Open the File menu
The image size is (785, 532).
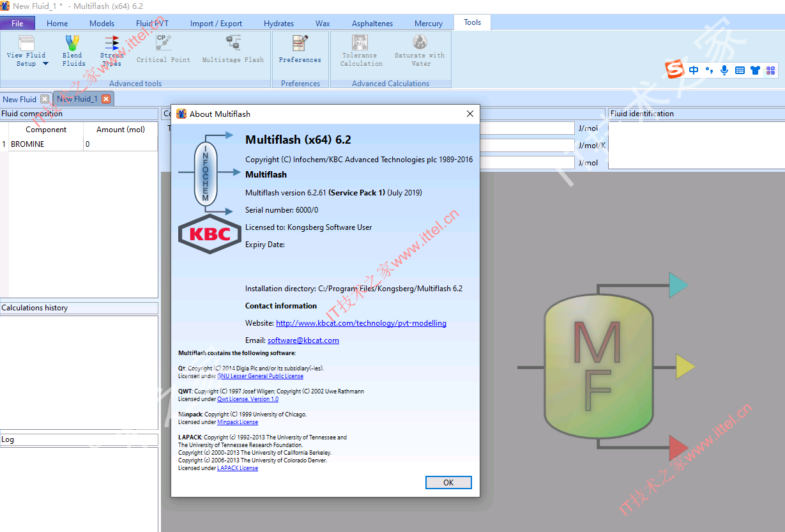coord(17,23)
